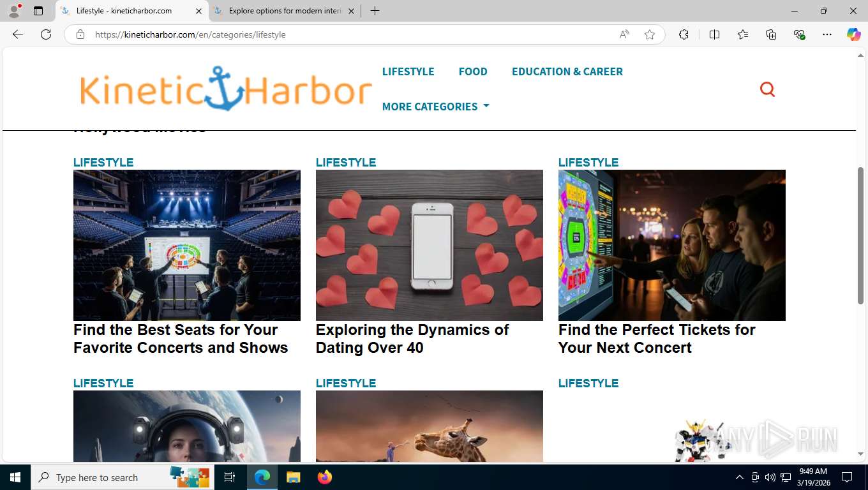Open the volume control in system tray
868x490 pixels.
click(770, 477)
